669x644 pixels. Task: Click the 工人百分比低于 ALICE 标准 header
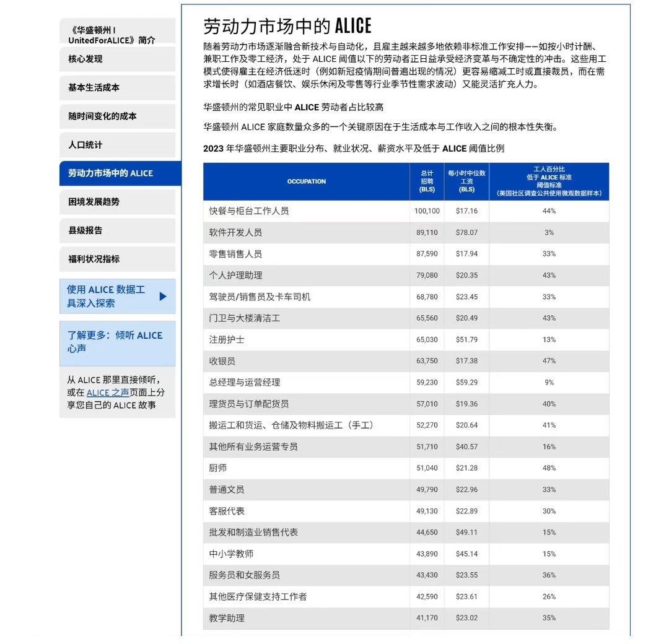point(549,181)
